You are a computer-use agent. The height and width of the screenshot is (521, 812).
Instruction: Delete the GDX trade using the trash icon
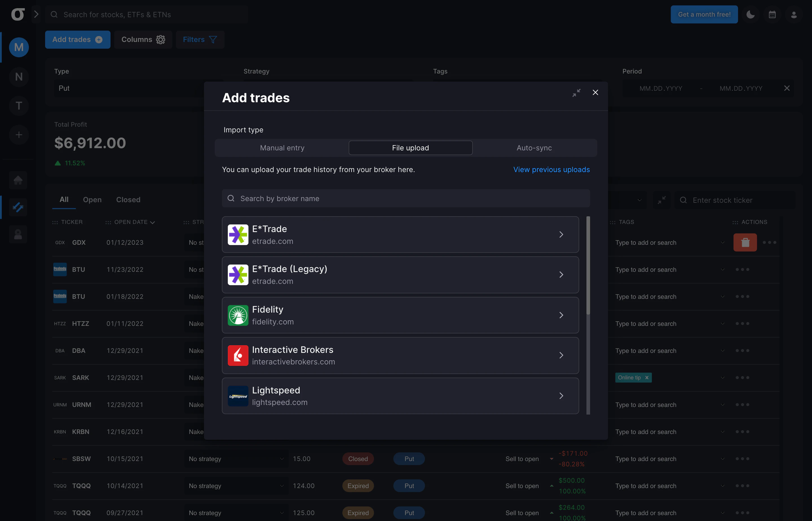(x=745, y=242)
